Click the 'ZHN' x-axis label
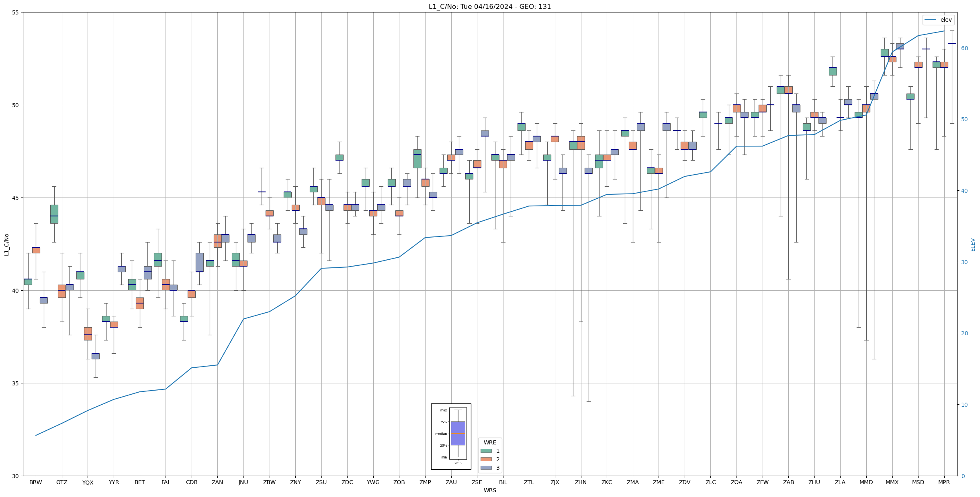This screenshot has width=980, height=497. [x=581, y=482]
